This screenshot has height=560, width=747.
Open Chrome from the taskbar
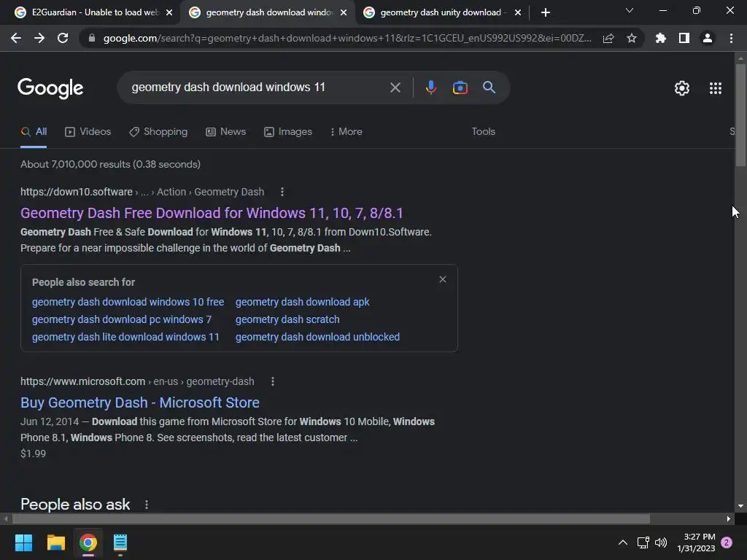click(88, 542)
